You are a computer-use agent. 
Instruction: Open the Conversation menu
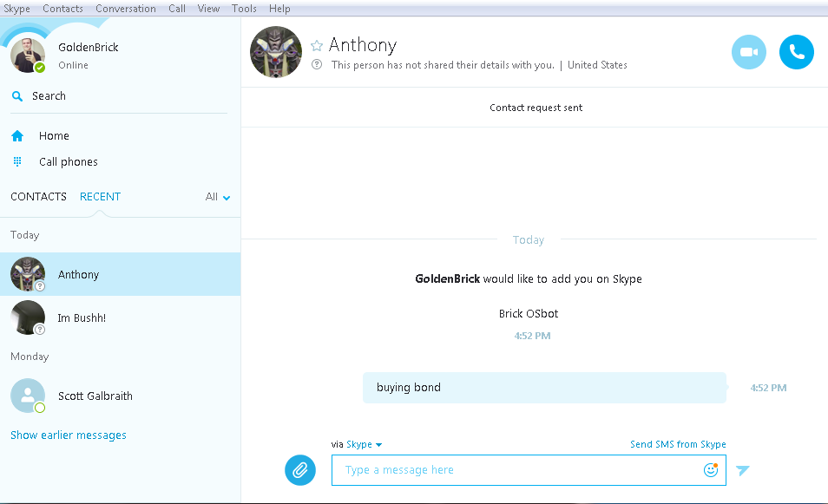126,9
